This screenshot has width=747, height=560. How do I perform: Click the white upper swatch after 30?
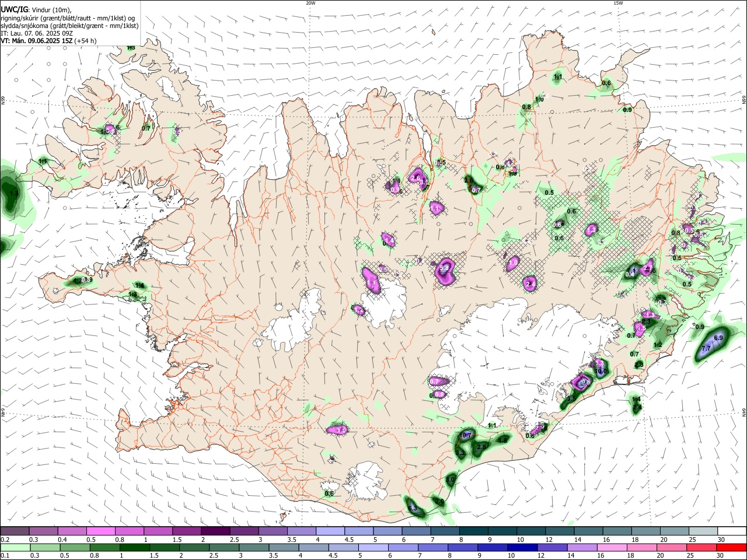point(732,531)
